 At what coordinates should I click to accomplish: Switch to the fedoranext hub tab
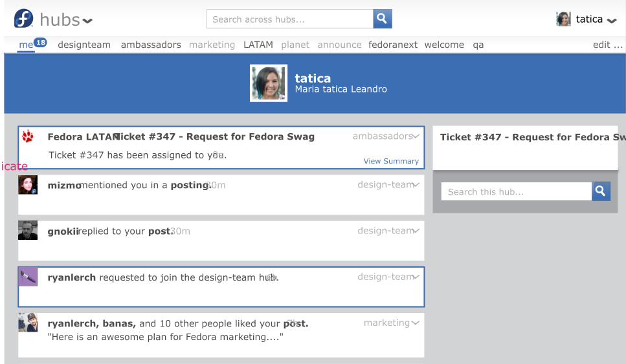[x=393, y=45]
